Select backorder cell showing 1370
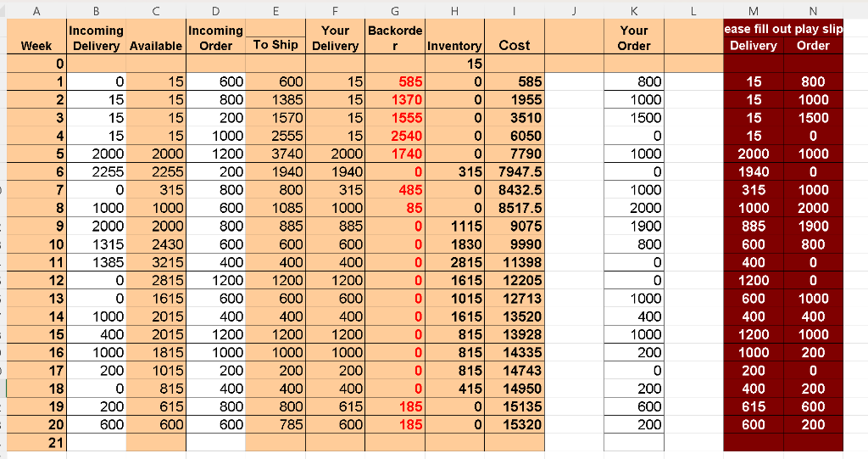 395,100
